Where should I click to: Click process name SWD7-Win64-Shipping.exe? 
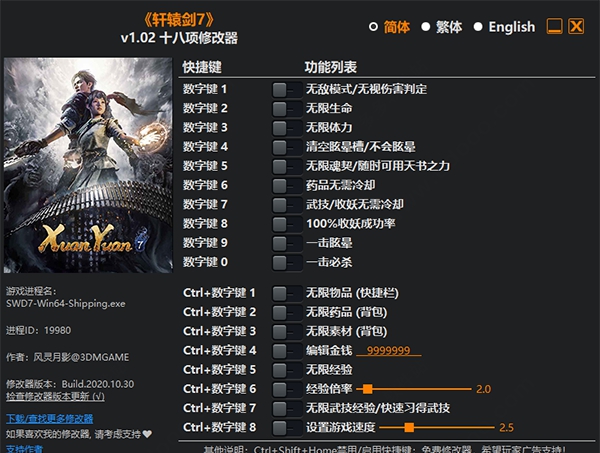click(66, 304)
